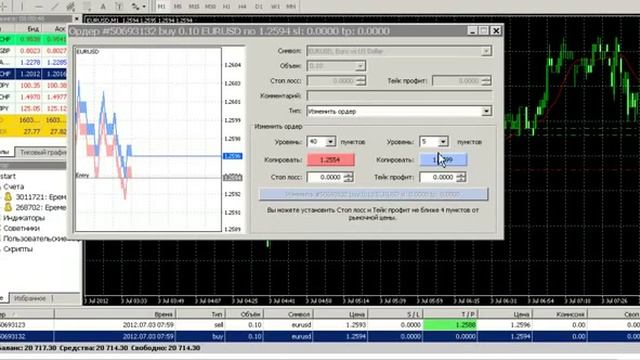
Task: Click the T / P column header
Action: click(450, 314)
